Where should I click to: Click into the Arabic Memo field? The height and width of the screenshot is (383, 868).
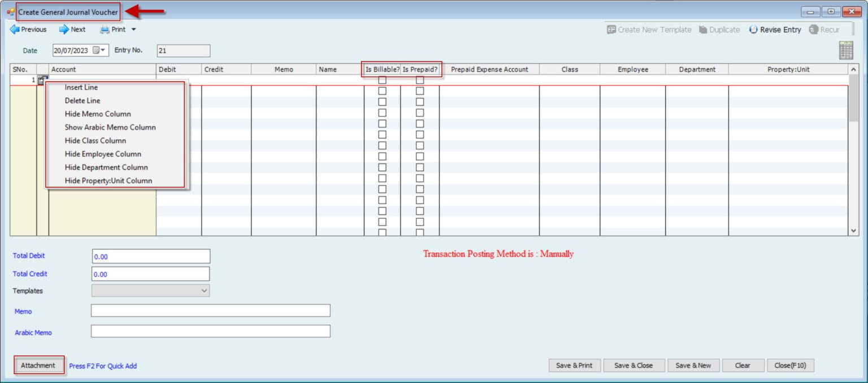[210, 332]
